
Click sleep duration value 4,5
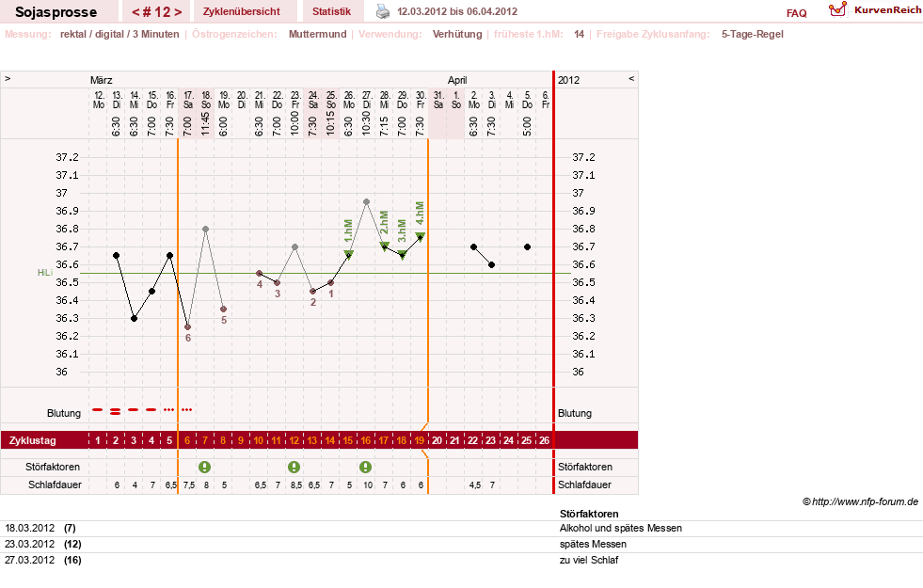pyautogui.click(x=475, y=485)
